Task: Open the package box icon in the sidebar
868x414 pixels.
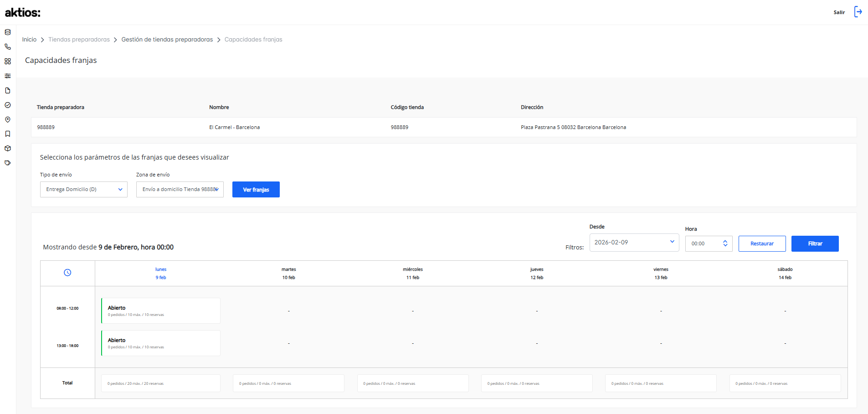Action: [8, 148]
